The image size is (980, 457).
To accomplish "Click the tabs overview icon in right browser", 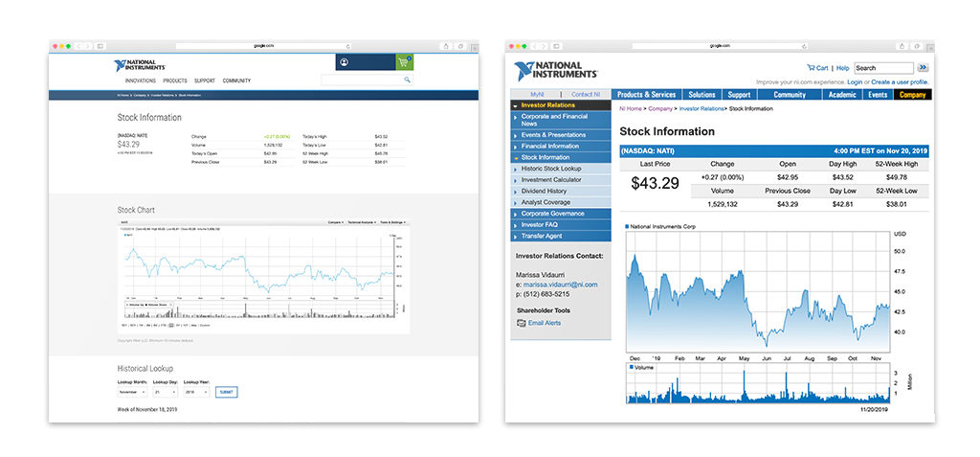I will (917, 46).
